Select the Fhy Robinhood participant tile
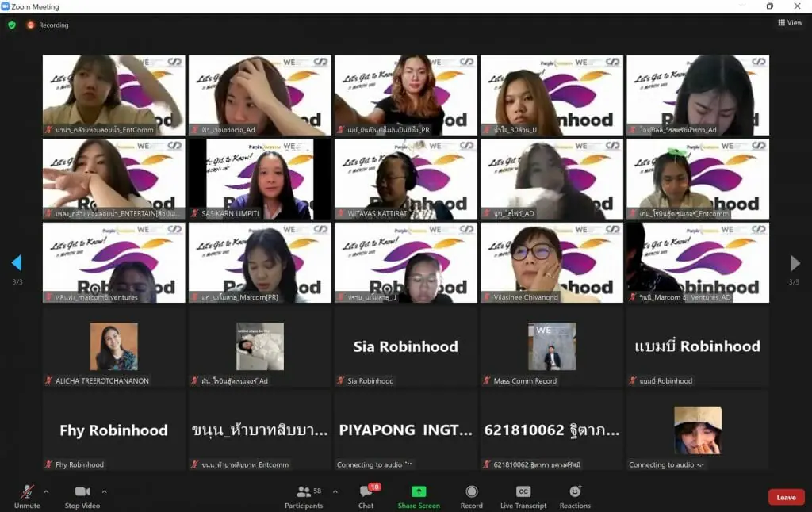The height and width of the screenshot is (512, 812). coord(114,430)
